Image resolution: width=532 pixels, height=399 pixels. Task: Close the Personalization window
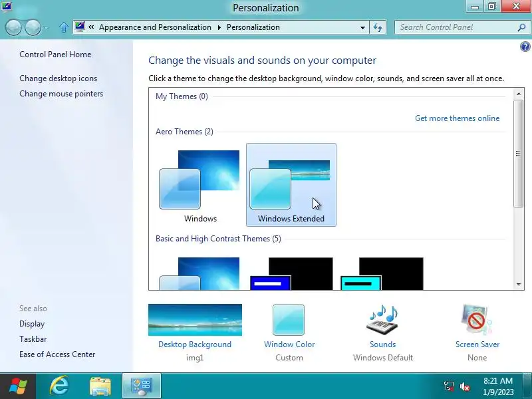(x=516, y=7)
